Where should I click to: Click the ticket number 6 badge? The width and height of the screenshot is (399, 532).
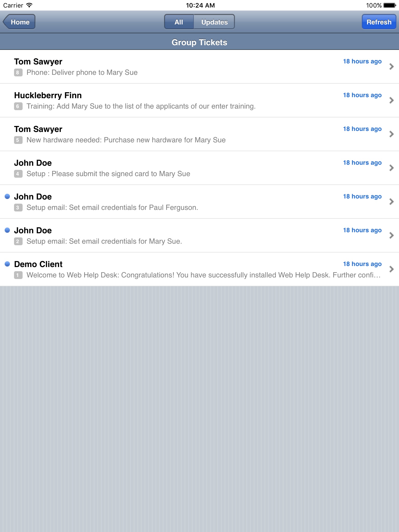pyautogui.click(x=18, y=106)
